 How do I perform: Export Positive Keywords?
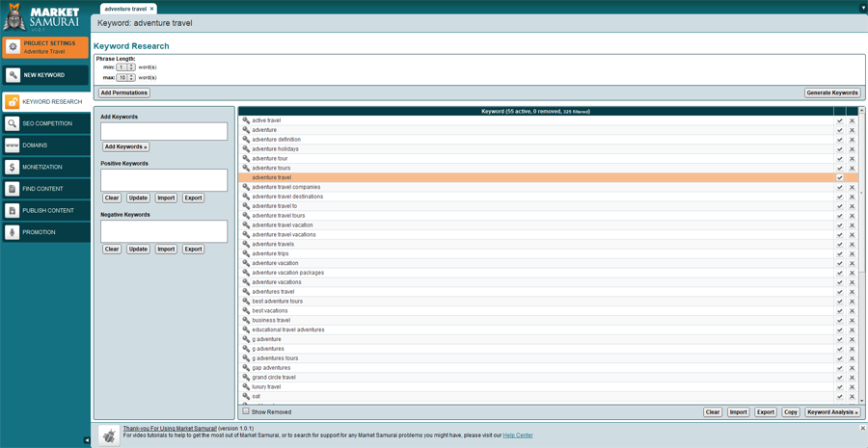point(193,198)
